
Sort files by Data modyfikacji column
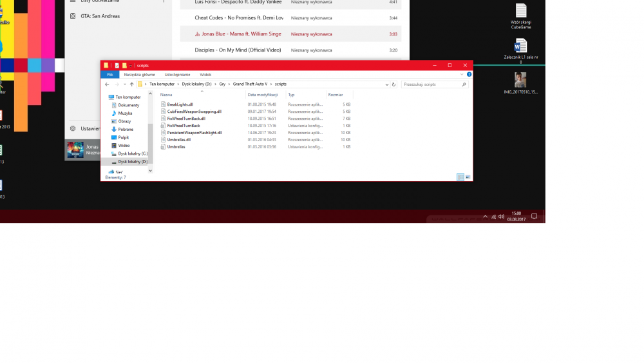pyautogui.click(x=263, y=95)
